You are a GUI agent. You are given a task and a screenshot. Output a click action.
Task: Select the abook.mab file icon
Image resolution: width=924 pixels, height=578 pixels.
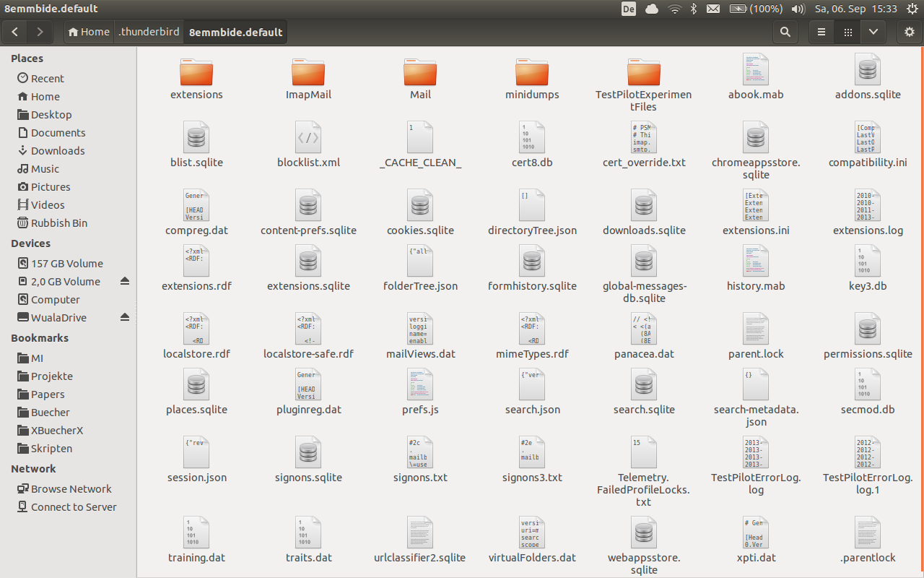(x=756, y=69)
